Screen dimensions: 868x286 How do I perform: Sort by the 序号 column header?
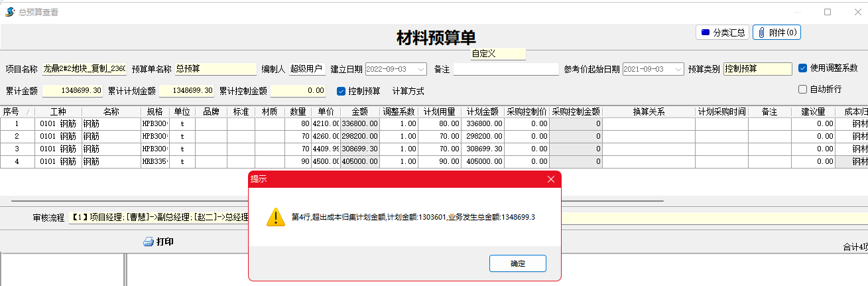coord(12,111)
